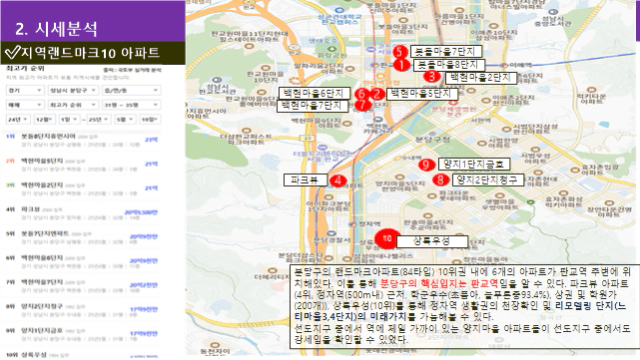Click the 최고가 순위 heading
This screenshot has width=640, height=360.
tap(25, 69)
